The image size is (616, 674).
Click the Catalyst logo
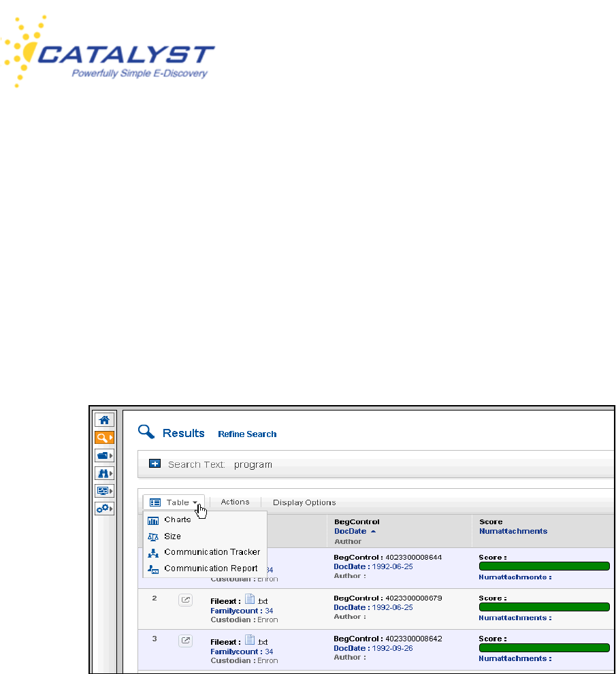coord(108,52)
